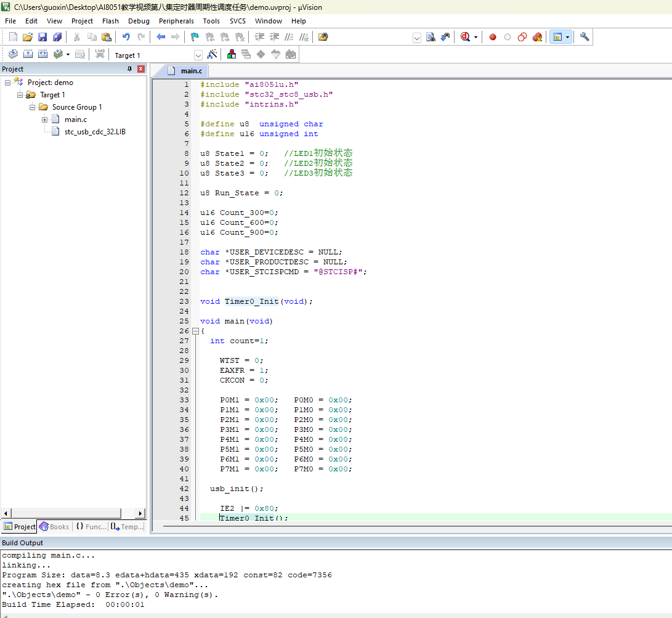This screenshot has height=618, width=672.
Task: Download code to flash memory
Action: point(100,54)
